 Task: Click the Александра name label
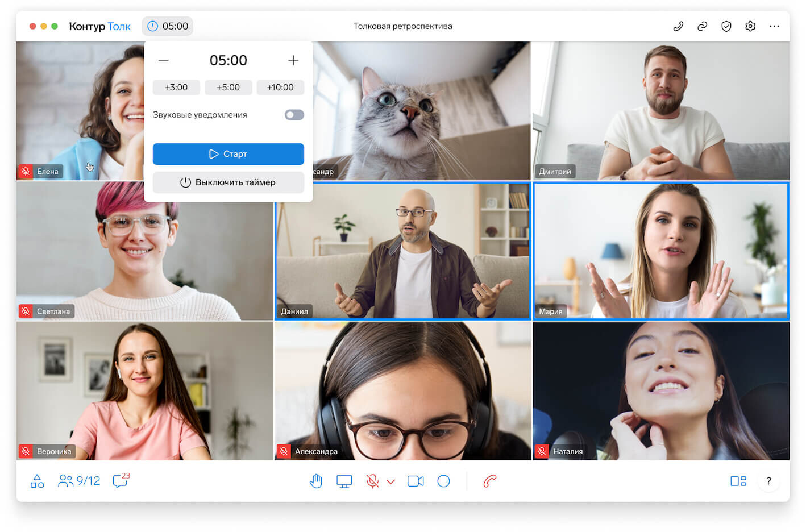tap(316, 452)
